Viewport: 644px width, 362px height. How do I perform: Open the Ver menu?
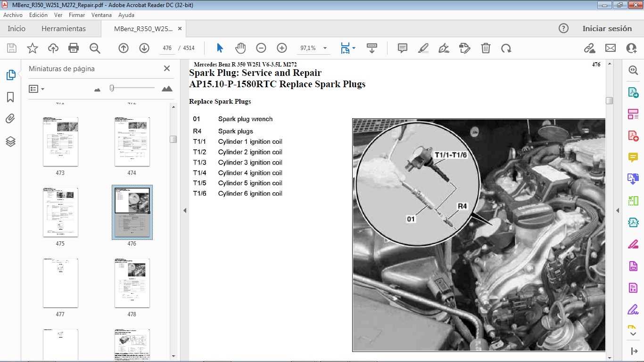click(x=58, y=15)
